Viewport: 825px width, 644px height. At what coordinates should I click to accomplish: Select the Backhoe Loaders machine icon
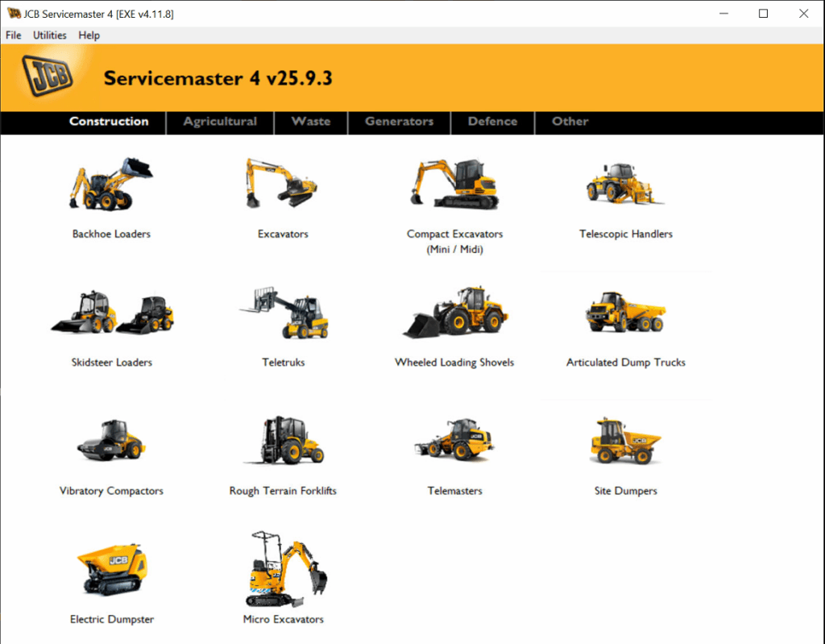113,184
